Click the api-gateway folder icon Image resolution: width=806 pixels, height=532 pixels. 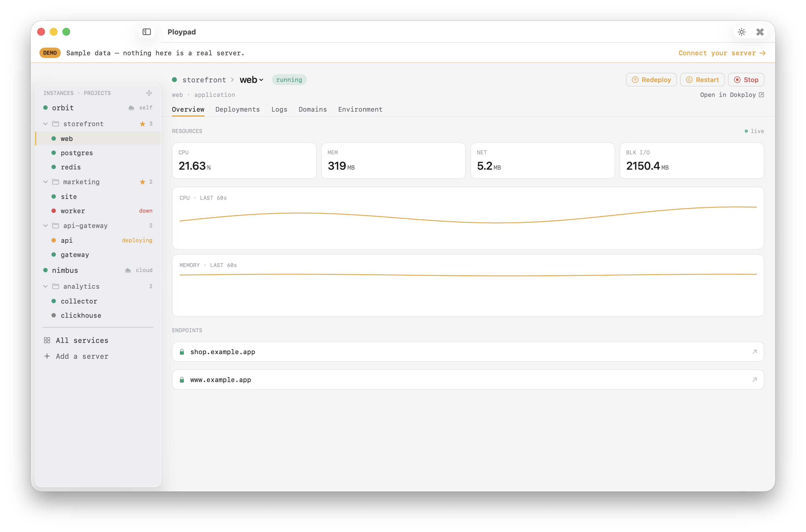click(56, 225)
